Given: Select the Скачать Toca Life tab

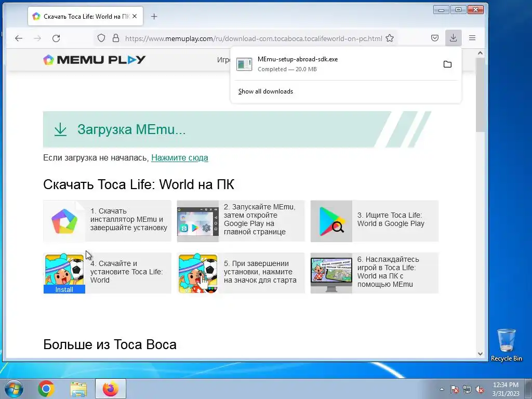Looking at the screenshot, I should [86, 16].
